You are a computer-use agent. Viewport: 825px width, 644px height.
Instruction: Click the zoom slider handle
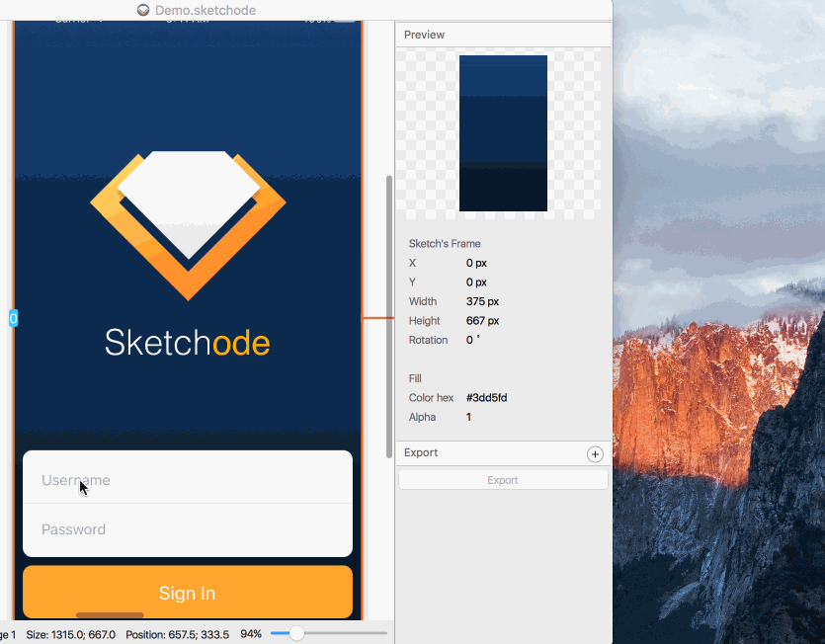click(296, 633)
